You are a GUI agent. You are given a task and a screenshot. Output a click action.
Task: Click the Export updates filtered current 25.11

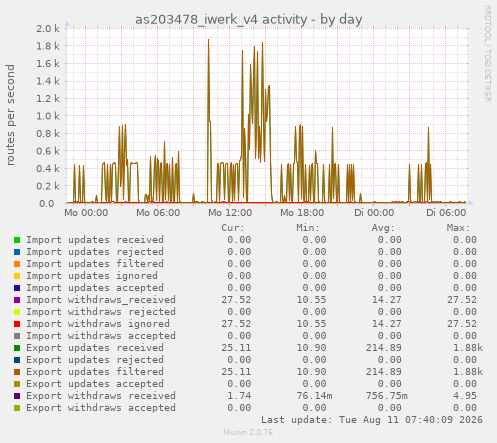(x=236, y=372)
